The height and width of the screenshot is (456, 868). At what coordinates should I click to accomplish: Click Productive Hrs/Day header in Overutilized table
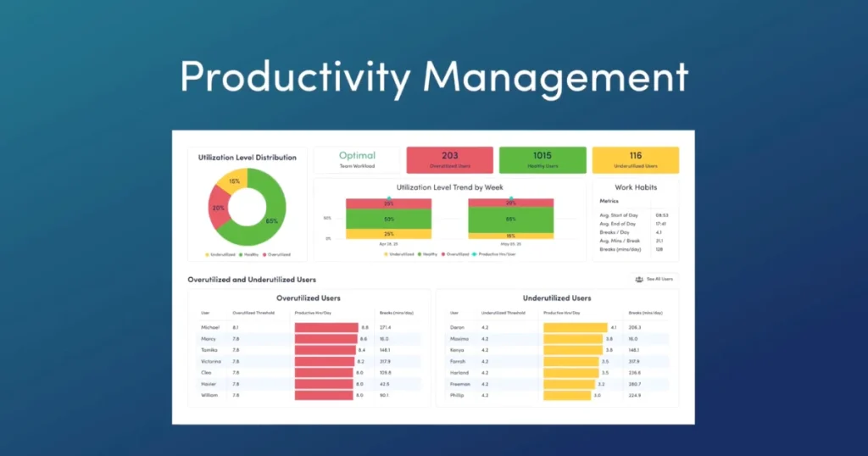(x=313, y=314)
